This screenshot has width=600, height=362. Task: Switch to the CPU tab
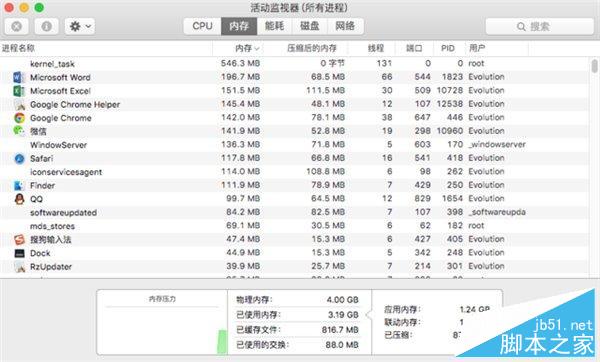click(202, 26)
